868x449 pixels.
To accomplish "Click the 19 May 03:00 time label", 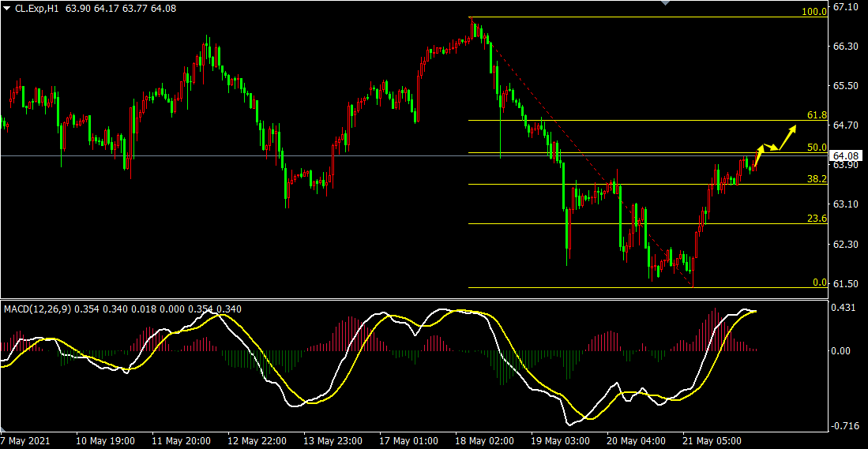I will [x=560, y=440].
